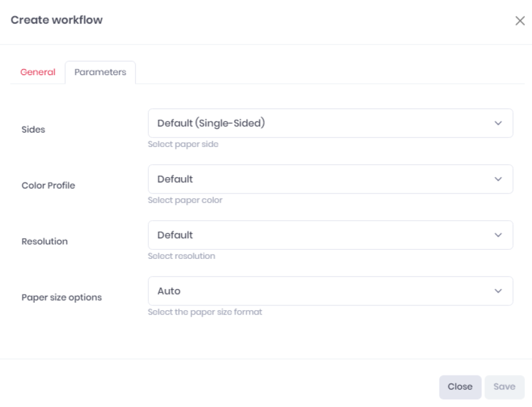Click the 'Select paper side' hint text
Image resolution: width=532 pixels, height=407 pixels.
183,145
